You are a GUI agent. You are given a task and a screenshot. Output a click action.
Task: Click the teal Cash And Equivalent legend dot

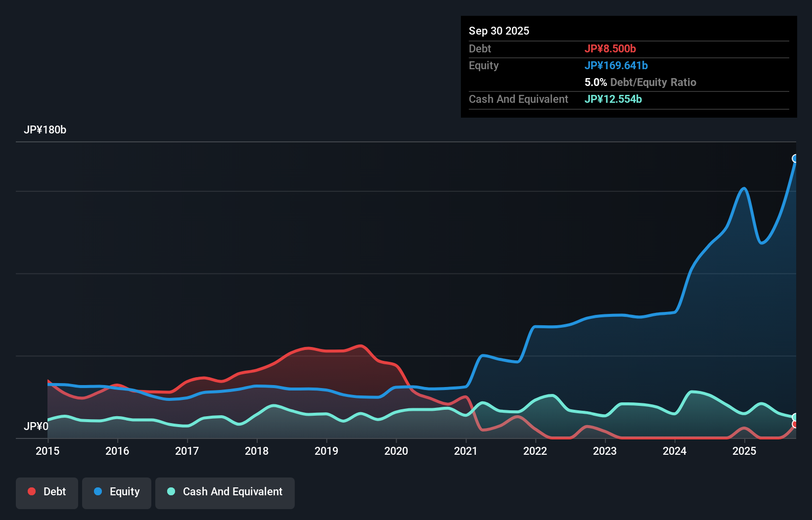click(x=170, y=491)
